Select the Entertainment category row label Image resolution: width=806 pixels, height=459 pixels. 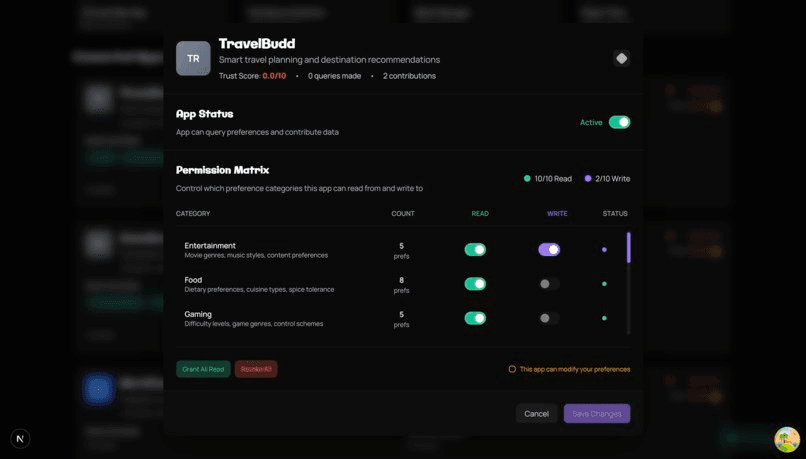coord(210,246)
